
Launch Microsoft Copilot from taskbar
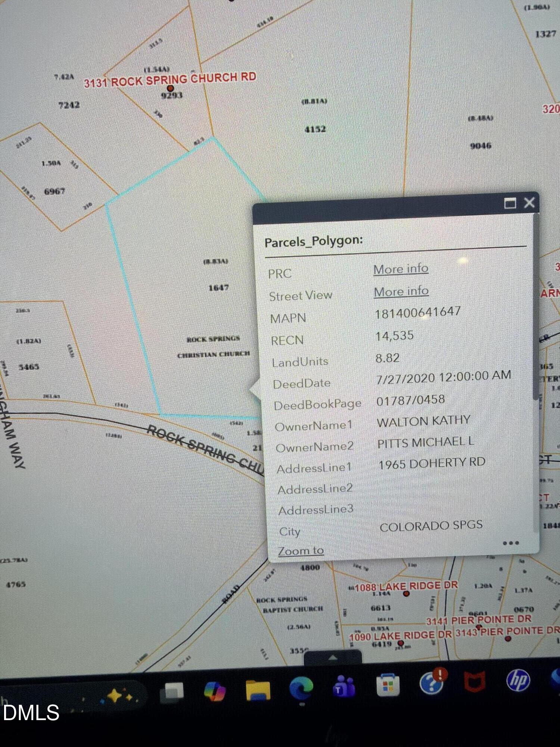click(215, 691)
